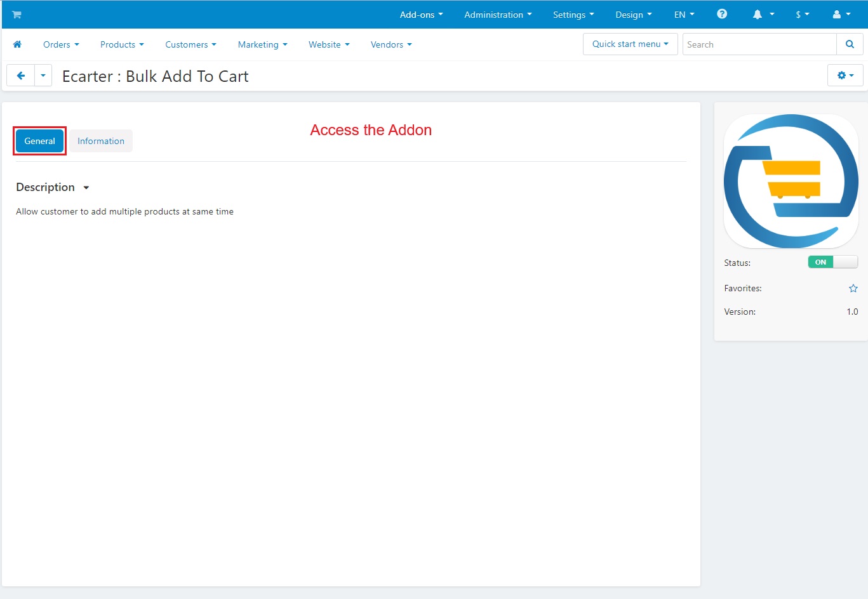Screen dimensions: 868x599
Task: Open the help question mark icon
Action: (x=722, y=14)
